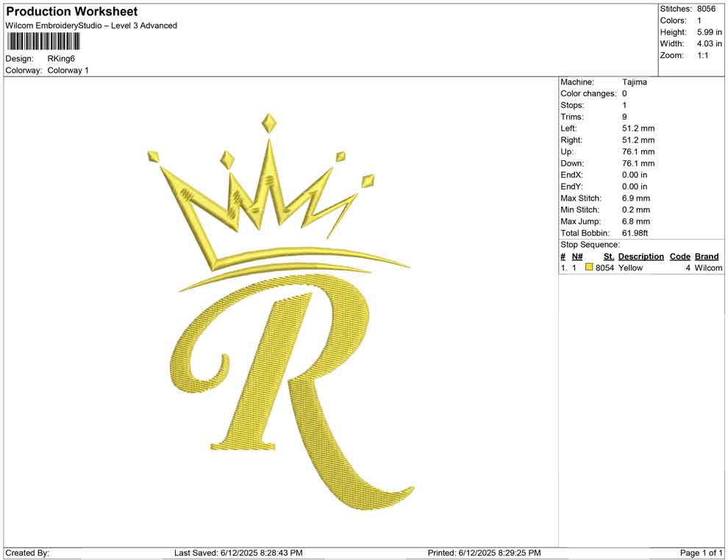Click the 'Max Stitch:' value '6.9 mm'
The height and width of the screenshot is (560, 728).
636,198
